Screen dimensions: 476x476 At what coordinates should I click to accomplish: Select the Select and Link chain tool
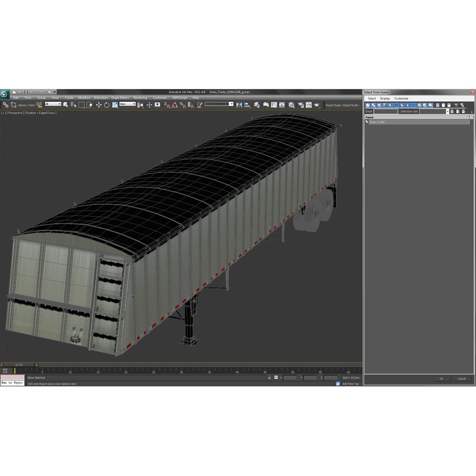(5, 105)
